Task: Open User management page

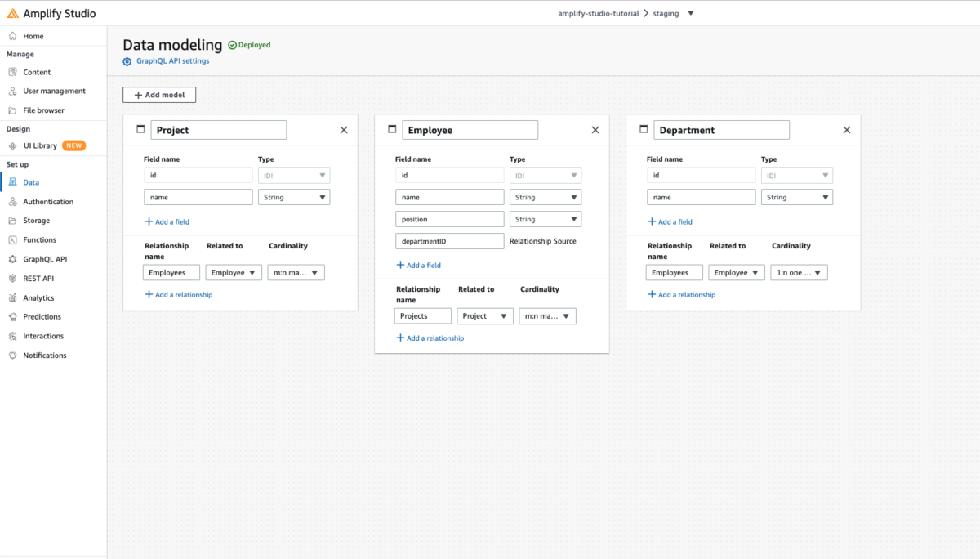Action: point(54,91)
